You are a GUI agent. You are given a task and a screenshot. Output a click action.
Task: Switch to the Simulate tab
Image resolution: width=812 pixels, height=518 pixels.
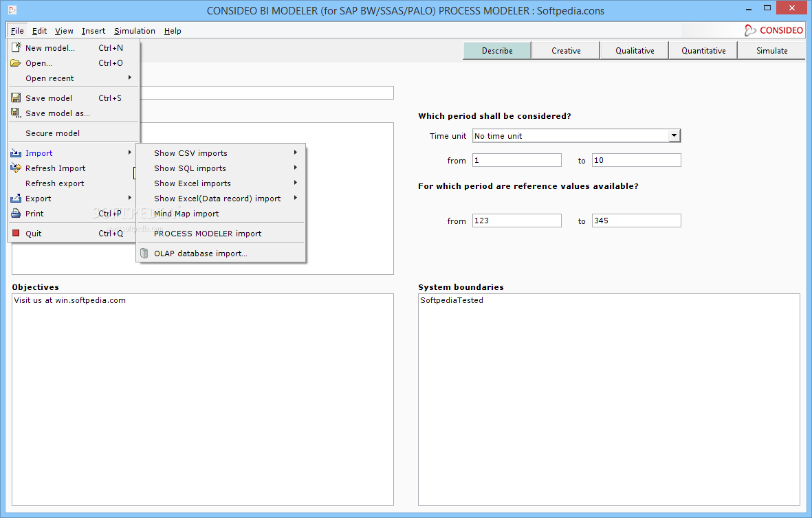771,51
